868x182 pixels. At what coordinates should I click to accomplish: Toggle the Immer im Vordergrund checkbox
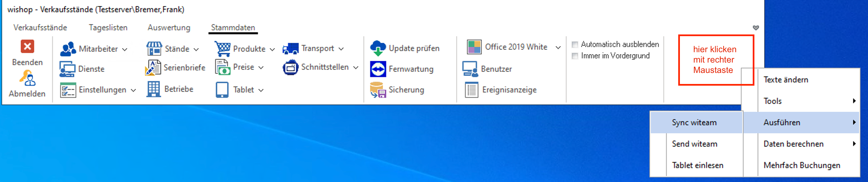pyautogui.click(x=575, y=56)
